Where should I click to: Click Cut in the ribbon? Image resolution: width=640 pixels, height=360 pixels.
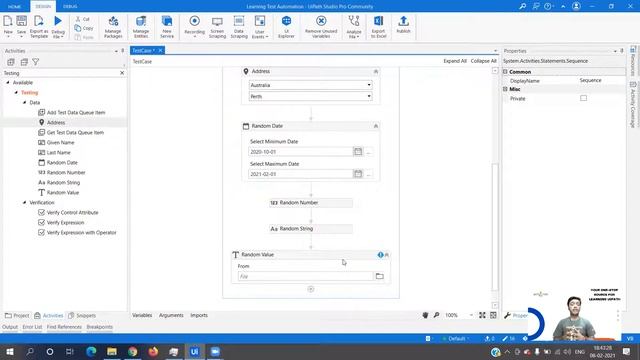pyautogui.click(x=82, y=19)
